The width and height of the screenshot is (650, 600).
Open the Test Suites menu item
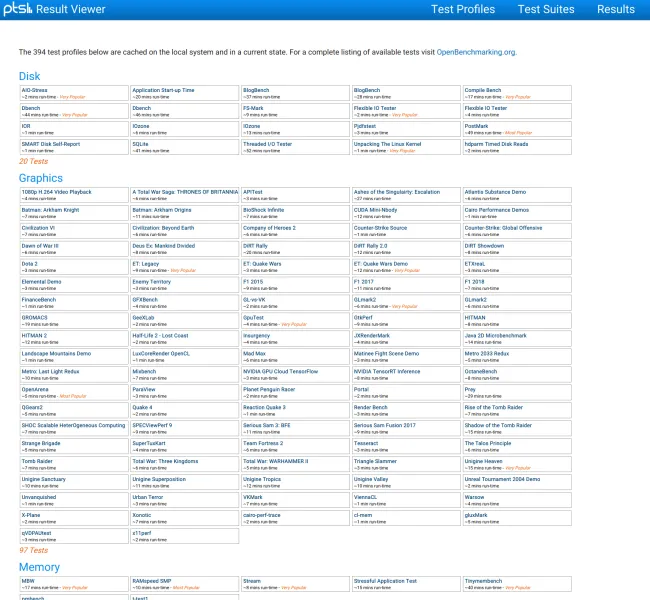pos(546,9)
